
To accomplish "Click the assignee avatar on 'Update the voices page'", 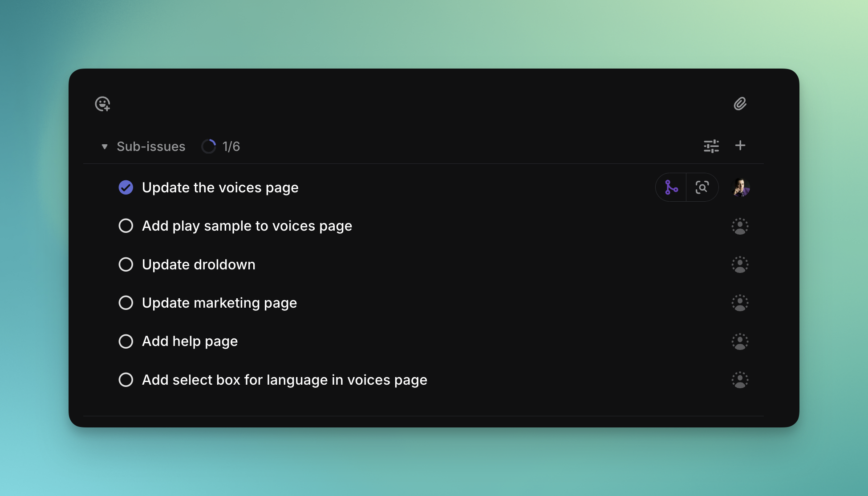I will (x=741, y=187).
